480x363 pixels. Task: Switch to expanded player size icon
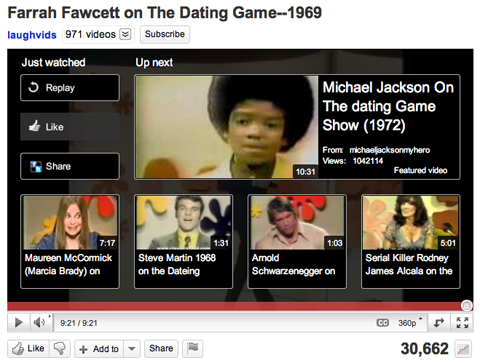click(x=439, y=323)
